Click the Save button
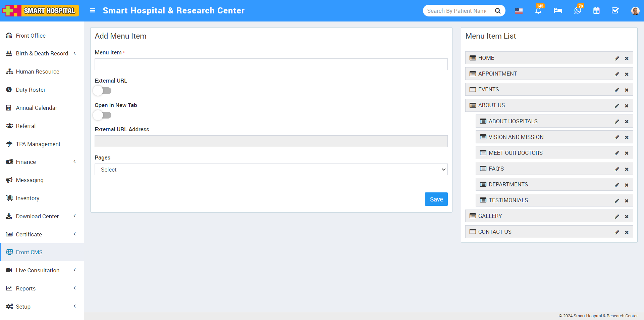 pos(436,199)
